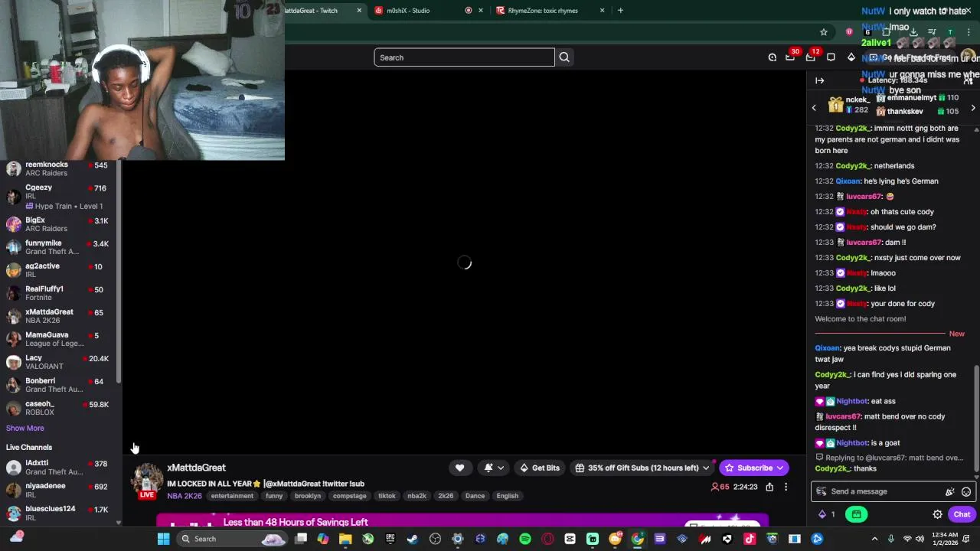980x551 pixels.
Task: Switch to RhymeZone: toxic rhymes tab
Action: [547, 11]
